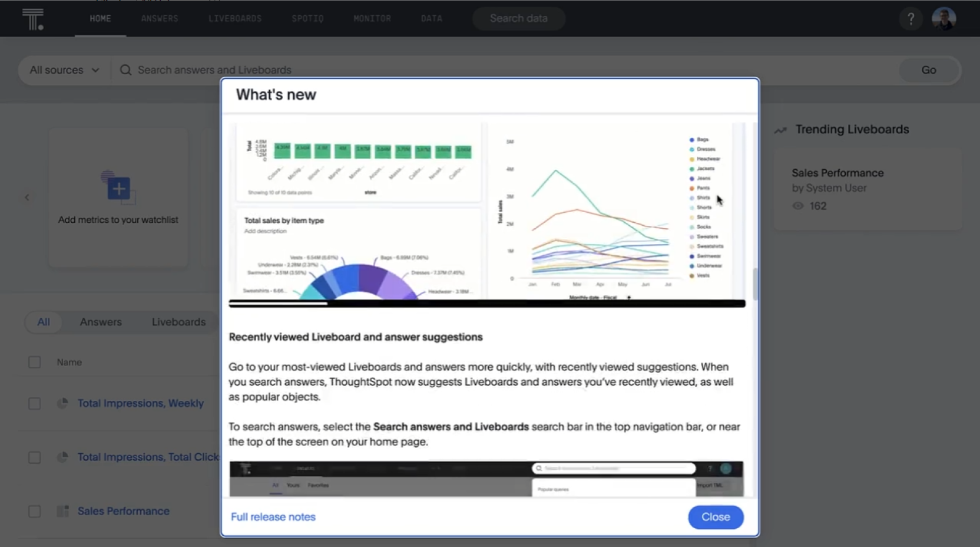
Task: Click the What's new dialog scrollbar
Action: (x=755, y=284)
